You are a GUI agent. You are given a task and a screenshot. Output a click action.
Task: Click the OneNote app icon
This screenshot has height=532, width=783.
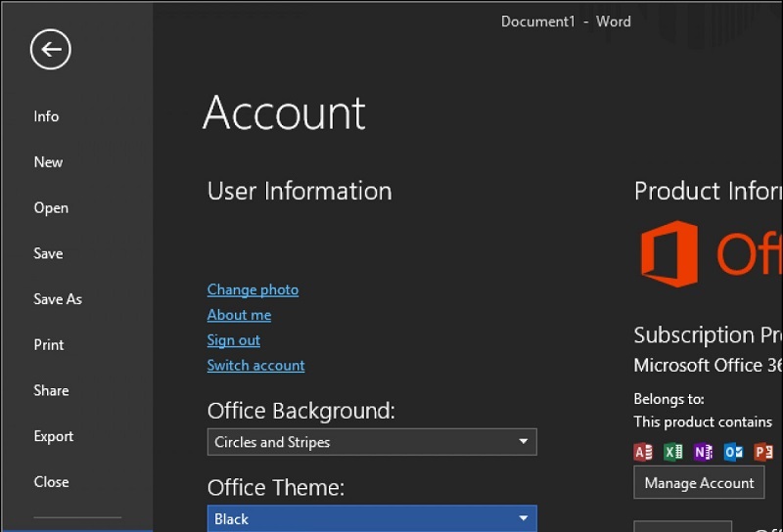pyautogui.click(x=703, y=452)
